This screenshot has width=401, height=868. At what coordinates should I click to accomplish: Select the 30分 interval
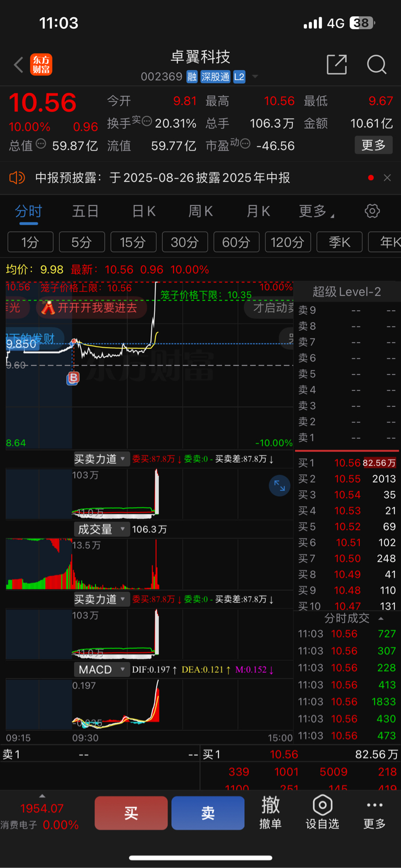185,242
